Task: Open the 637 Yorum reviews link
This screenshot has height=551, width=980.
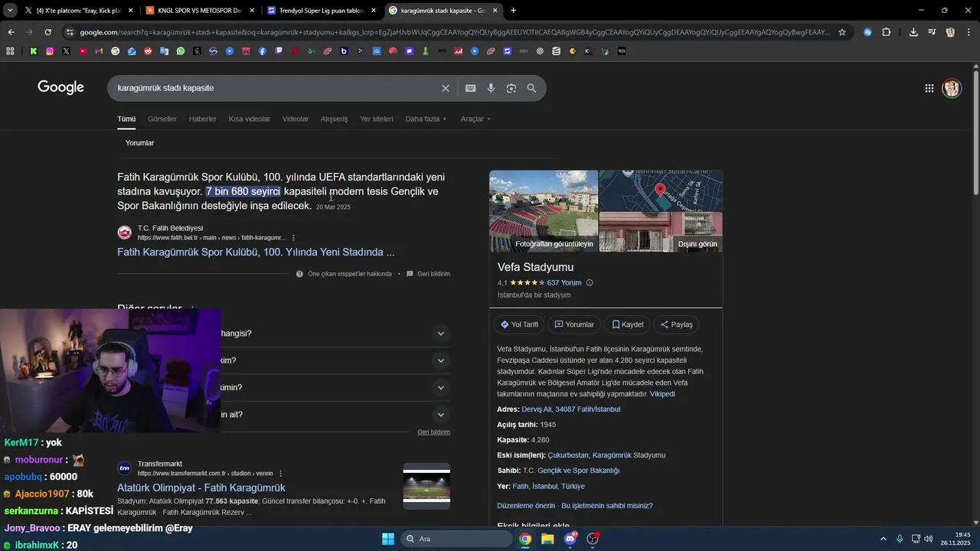Action: click(x=564, y=282)
